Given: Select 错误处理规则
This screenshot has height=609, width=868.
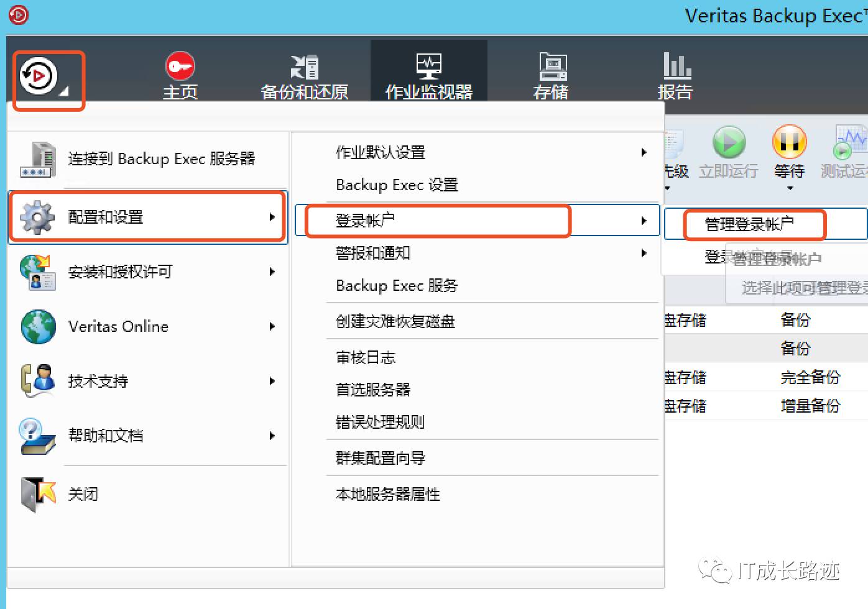Looking at the screenshot, I should coord(477,422).
